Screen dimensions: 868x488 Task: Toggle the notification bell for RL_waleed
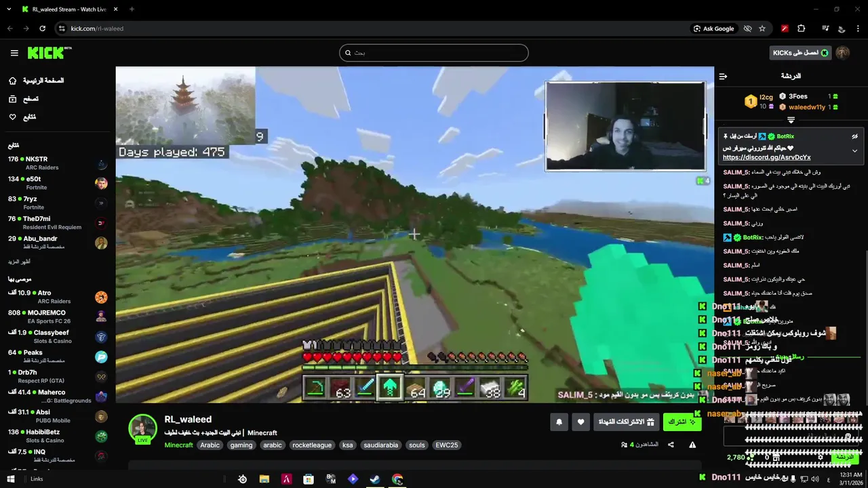[559, 422]
